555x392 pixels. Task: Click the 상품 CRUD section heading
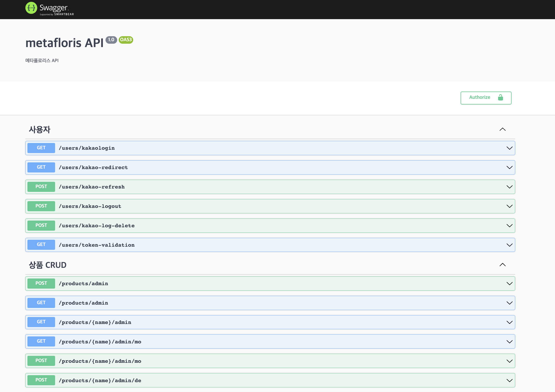[48, 265]
